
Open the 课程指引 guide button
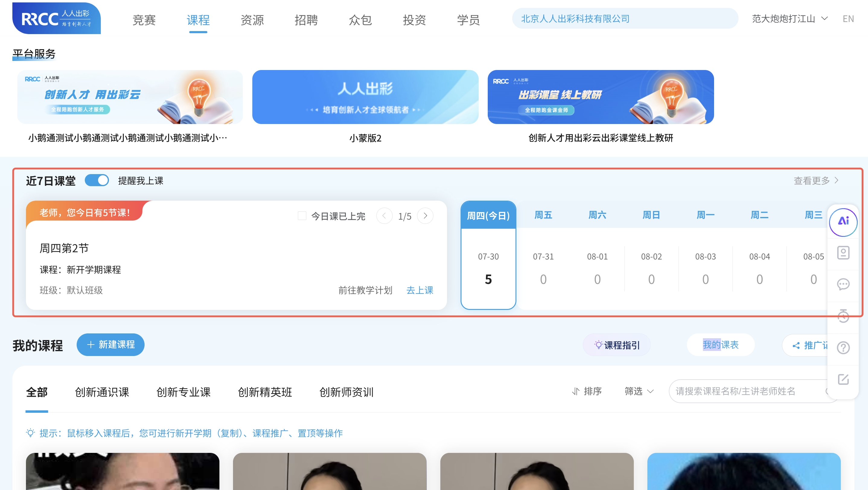point(616,345)
